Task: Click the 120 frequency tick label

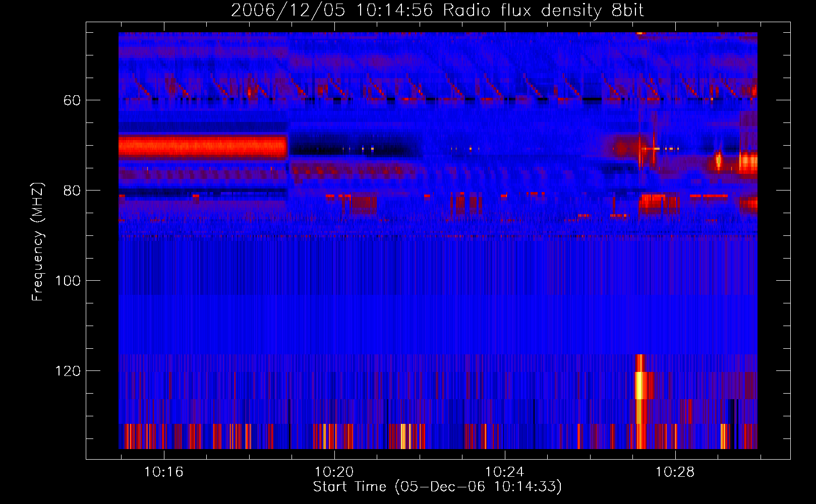Action: click(x=68, y=371)
